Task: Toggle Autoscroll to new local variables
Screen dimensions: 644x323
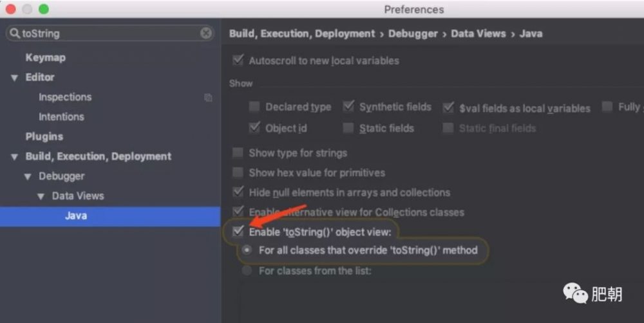Action: tap(238, 60)
